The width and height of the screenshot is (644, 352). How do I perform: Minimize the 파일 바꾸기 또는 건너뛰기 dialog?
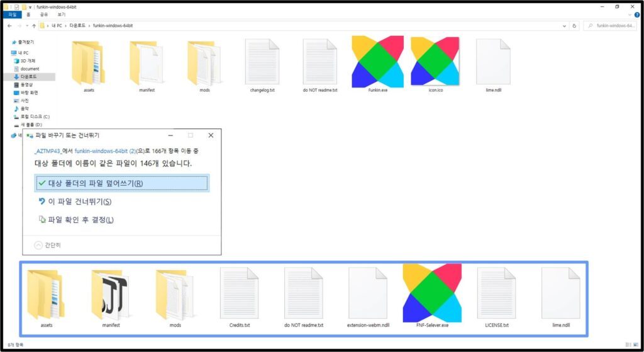point(170,135)
